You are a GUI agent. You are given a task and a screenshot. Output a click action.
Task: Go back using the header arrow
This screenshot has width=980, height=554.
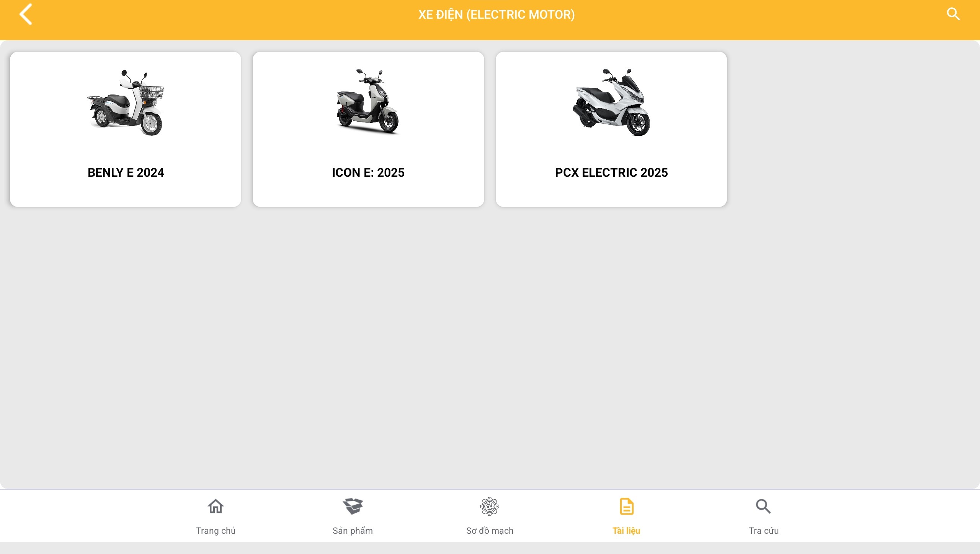pyautogui.click(x=26, y=15)
